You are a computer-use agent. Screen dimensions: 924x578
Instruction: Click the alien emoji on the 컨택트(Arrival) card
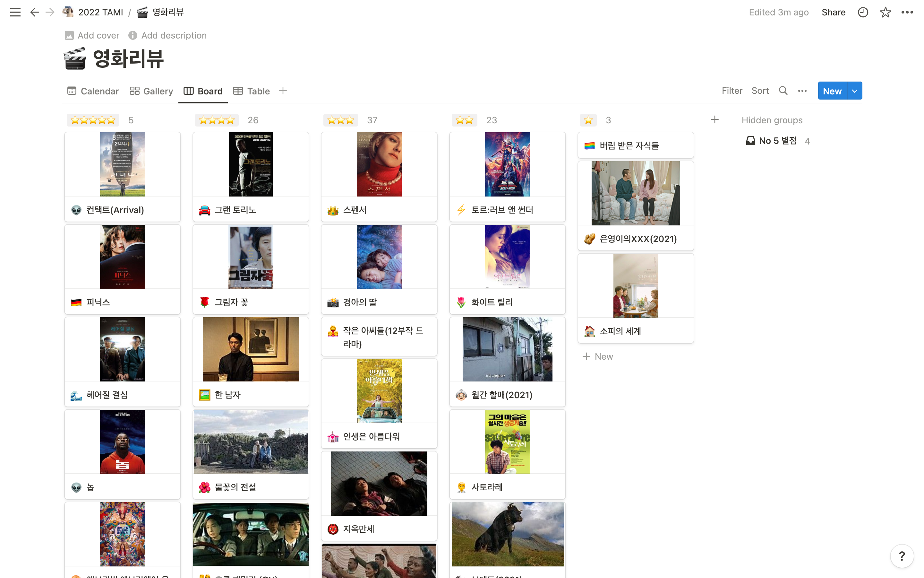pos(76,210)
